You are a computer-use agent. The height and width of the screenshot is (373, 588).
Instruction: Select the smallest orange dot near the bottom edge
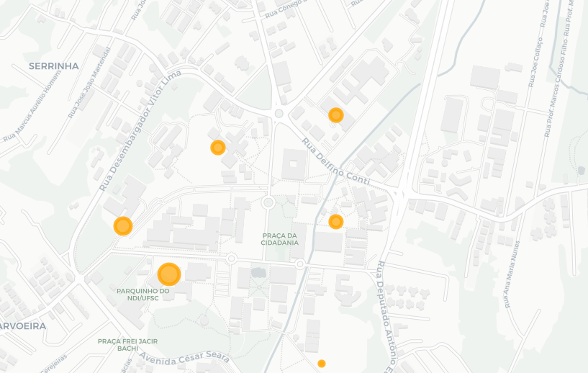pos(322,364)
